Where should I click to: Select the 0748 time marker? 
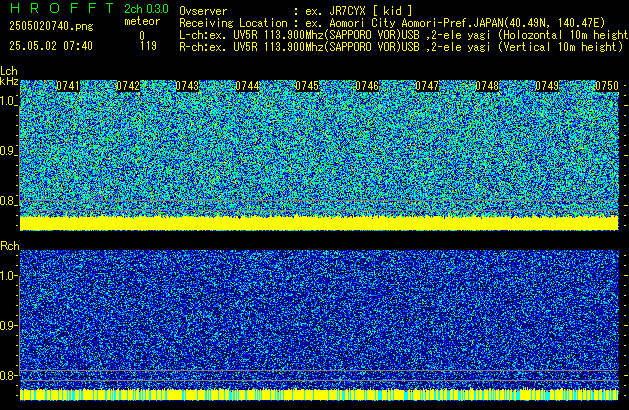[487, 86]
